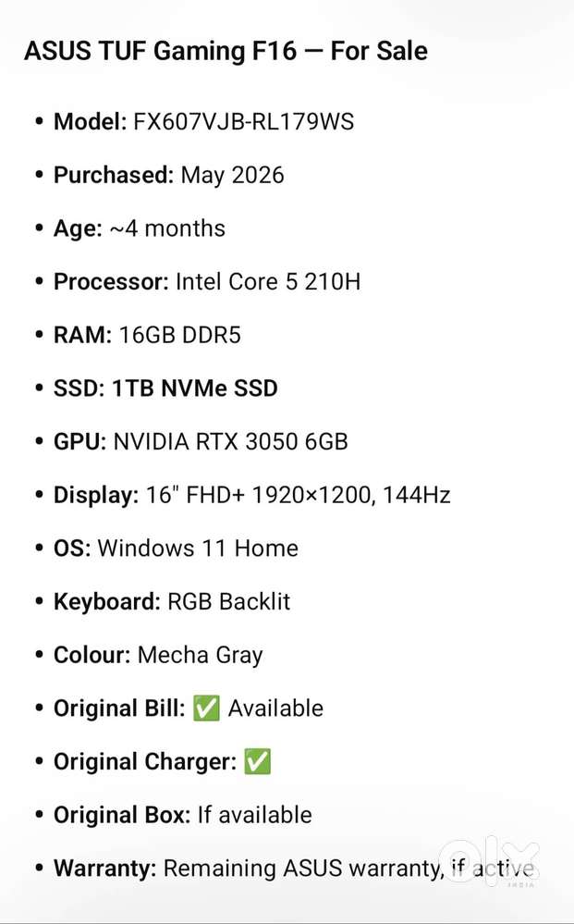This screenshot has width=574, height=924.
Task: Click the Age ~4 months entry
Action: tap(140, 228)
